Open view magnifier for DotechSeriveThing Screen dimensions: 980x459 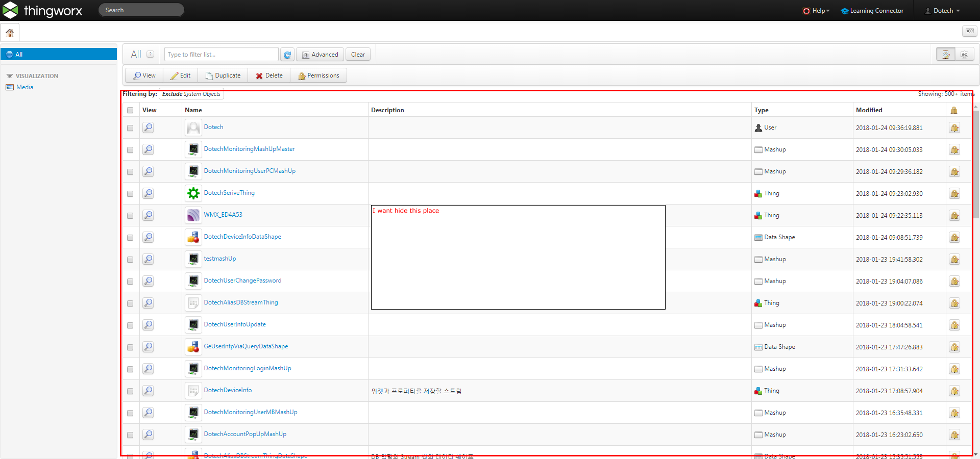coord(148,193)
